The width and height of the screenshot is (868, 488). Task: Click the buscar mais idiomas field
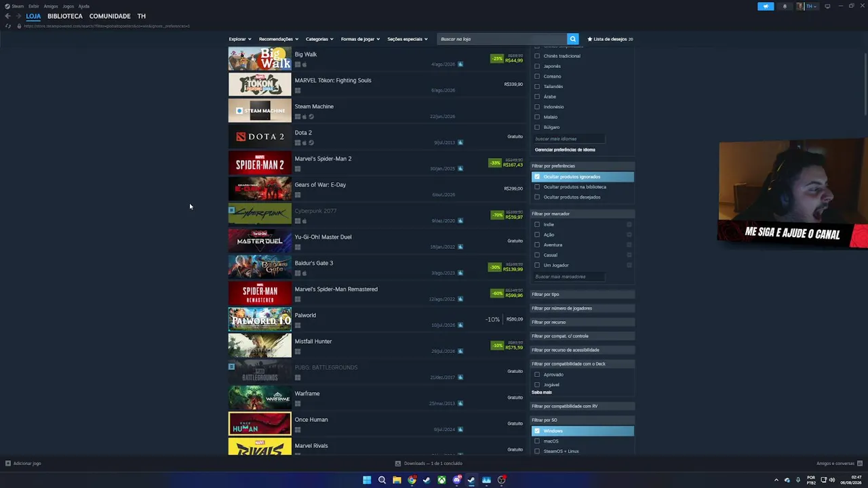[569, 139]
